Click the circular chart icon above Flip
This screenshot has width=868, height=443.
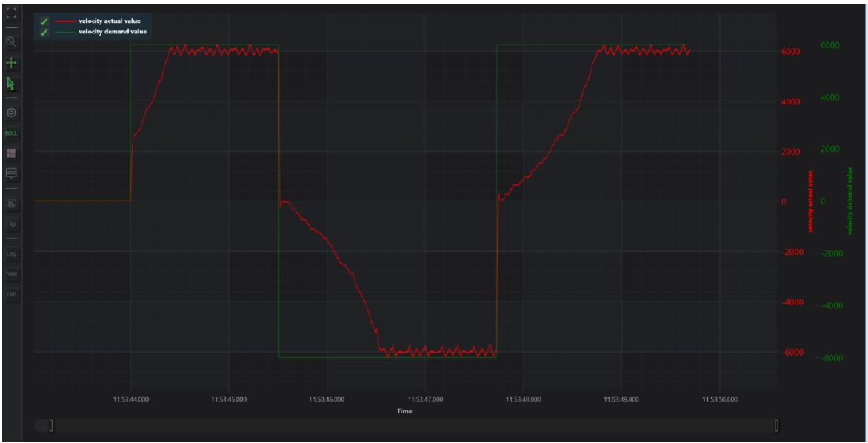(11, 203)
